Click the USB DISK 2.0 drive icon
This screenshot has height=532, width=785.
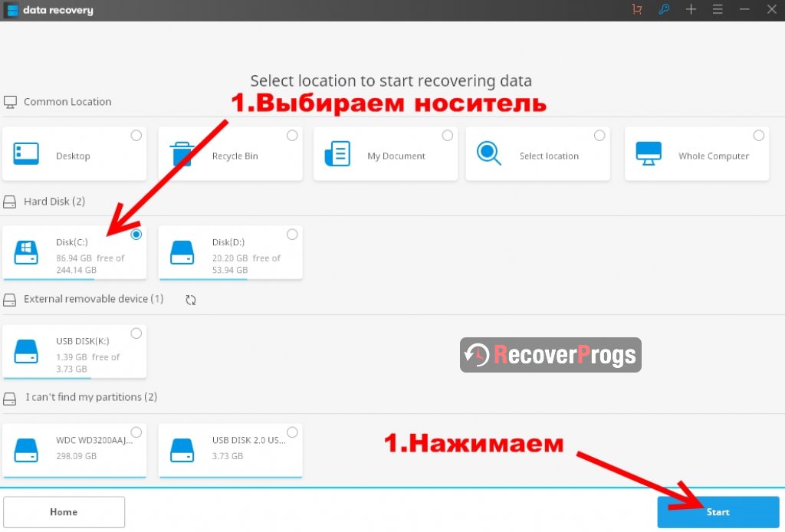182,451
